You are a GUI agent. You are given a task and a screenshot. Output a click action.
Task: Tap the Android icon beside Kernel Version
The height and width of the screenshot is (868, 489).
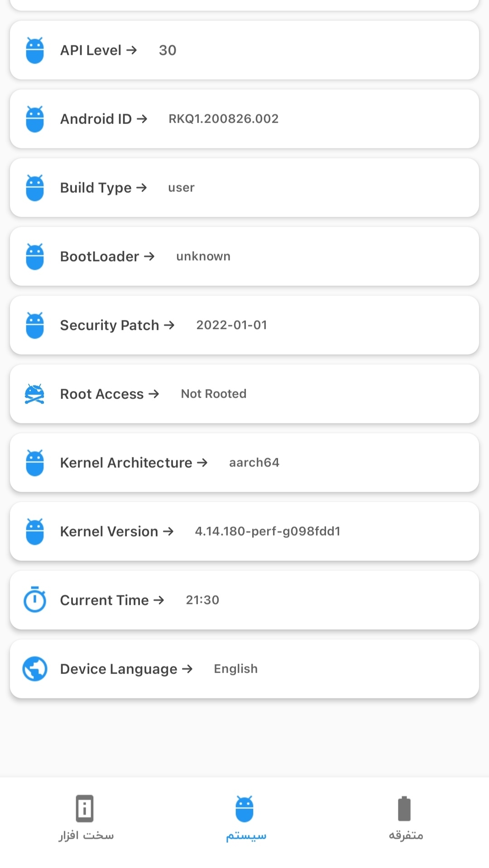pyautogui.click(x=35, y=531)
